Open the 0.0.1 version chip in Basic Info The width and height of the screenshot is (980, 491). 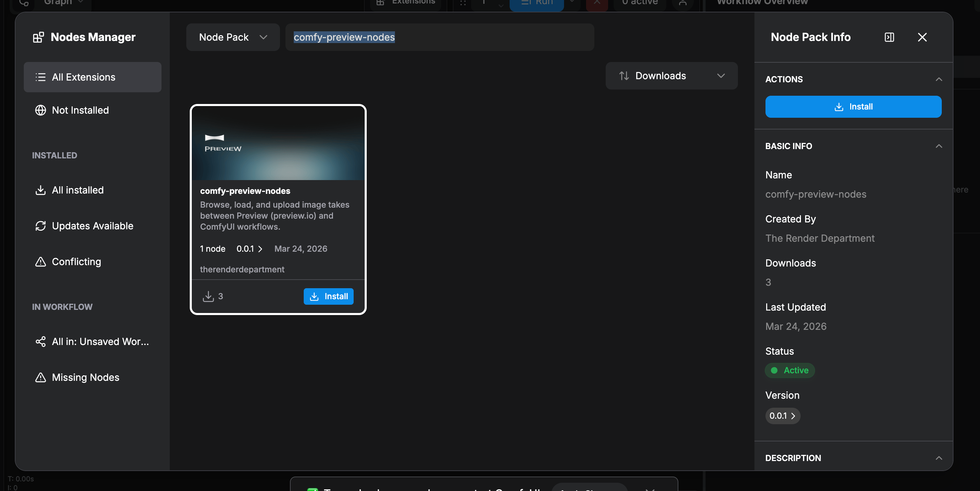(x=783, y=416)
